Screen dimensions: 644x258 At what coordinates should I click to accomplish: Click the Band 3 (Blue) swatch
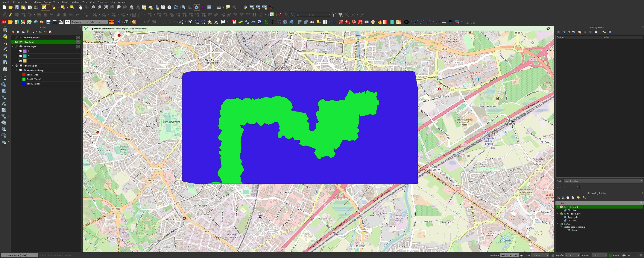(x=24, y=84)
